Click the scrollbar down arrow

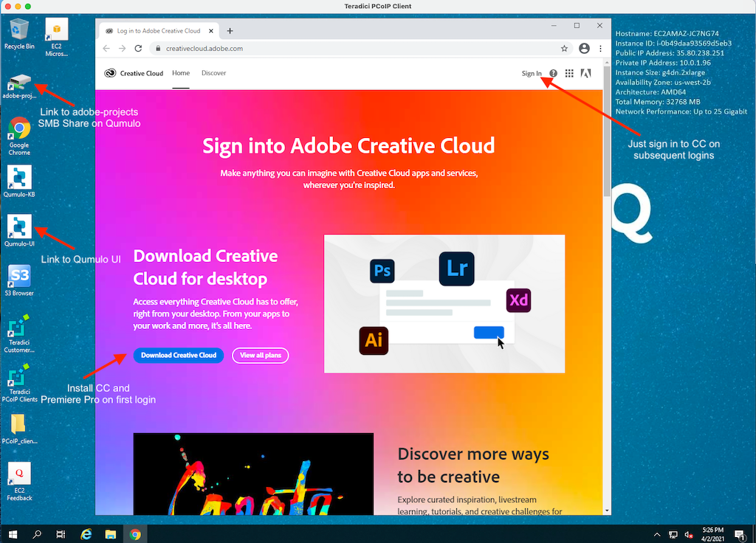pyautogui.click(x=607, y=511)
